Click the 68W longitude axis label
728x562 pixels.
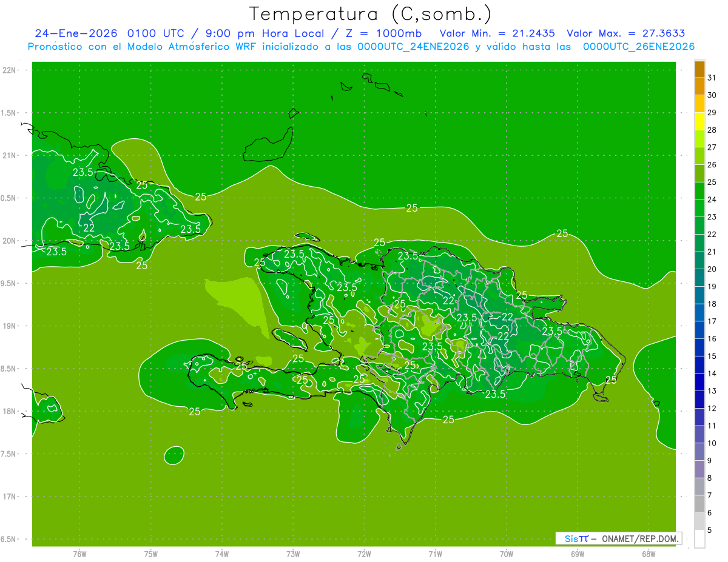click(648, 554)
